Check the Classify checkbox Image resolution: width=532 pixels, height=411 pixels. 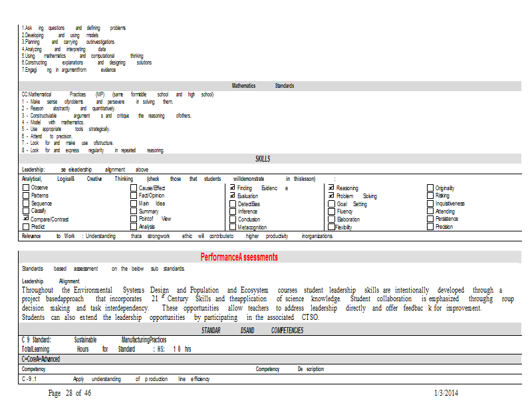point(26,211)
